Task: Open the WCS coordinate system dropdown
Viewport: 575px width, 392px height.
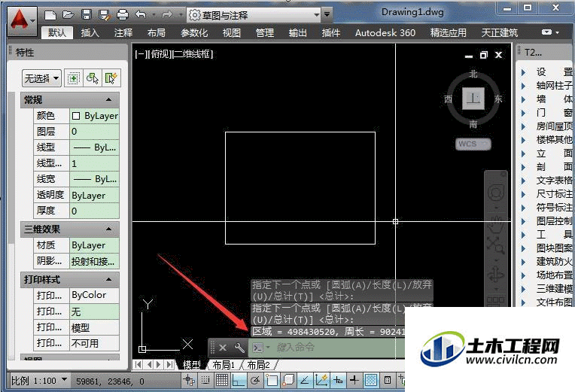Action: click(473, 144)
